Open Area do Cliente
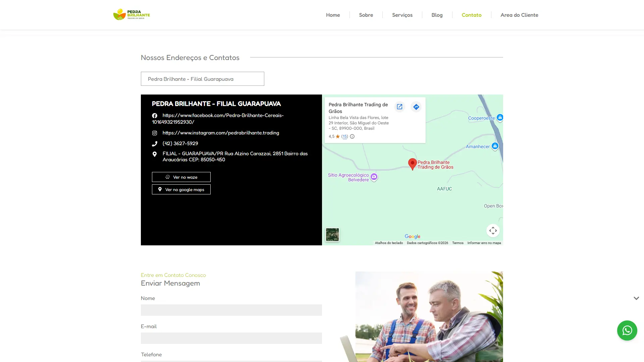This screenshot has height=362, width=644. pyautogui.click(x=519, y=15)
